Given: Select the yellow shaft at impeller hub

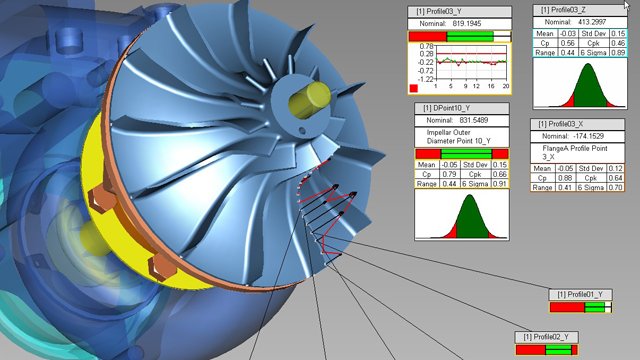Looking at the screenshot, I should [x=309, y=100].
